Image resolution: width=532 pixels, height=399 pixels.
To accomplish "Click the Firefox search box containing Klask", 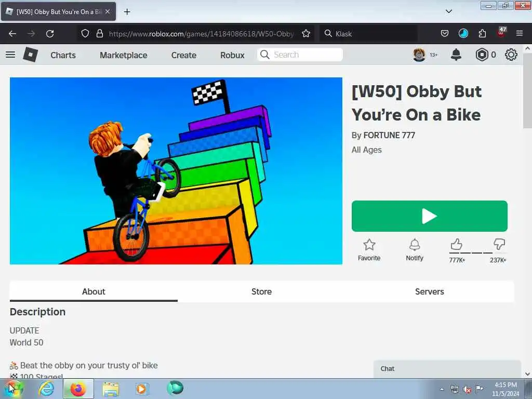I will point(368,34).
